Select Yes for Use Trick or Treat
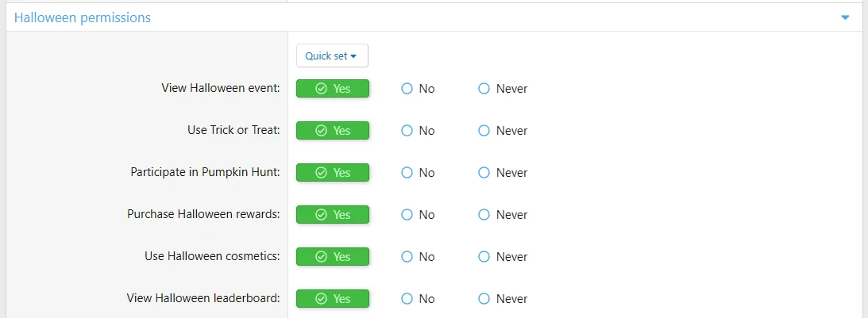The image size is (868, 318). coord(332,131)
